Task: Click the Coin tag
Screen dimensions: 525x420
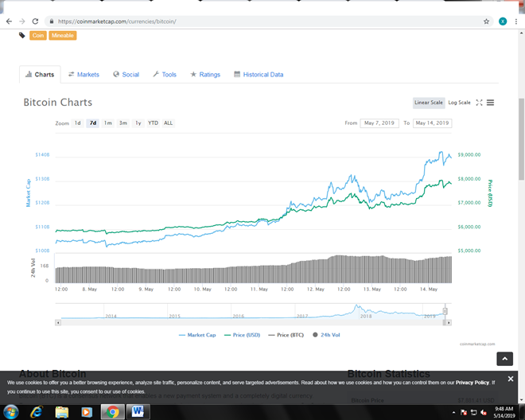Action: click(x=38, y=36)
